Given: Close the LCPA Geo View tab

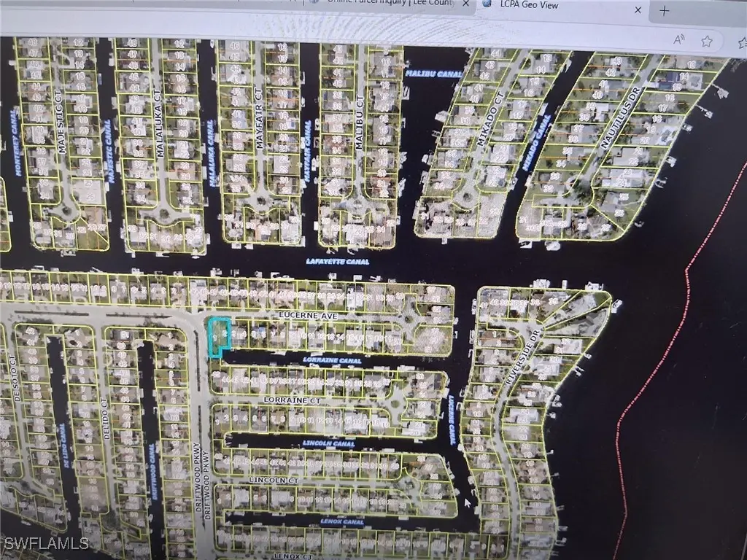Looking at the screenshot, I should [x=638, y=9].
